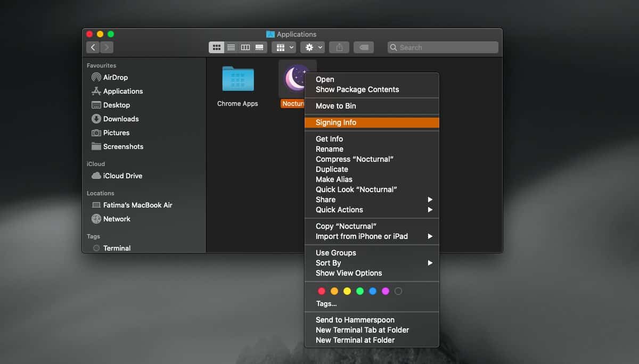
Task: Click the Share toolbar button
Action: point(339,47)
